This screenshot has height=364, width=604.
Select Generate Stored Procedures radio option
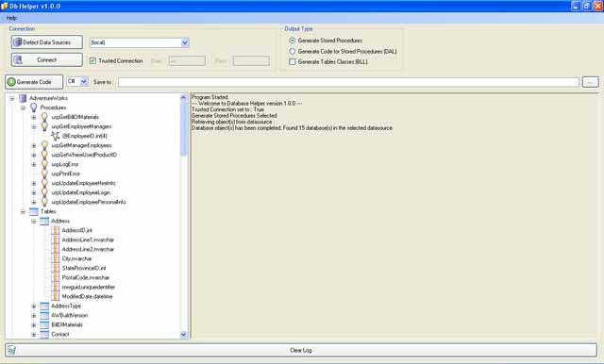point(293,41)
